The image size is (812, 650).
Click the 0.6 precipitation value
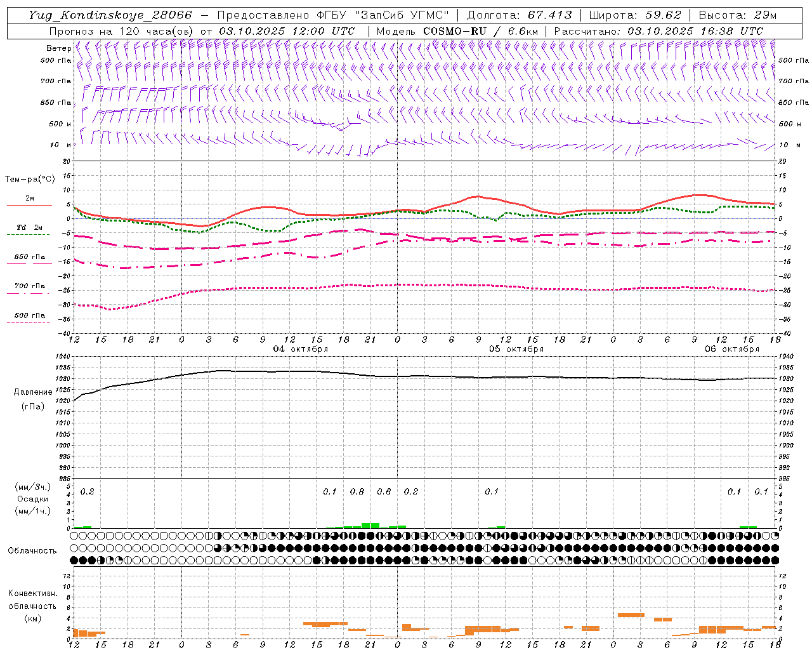pos(384,491)
